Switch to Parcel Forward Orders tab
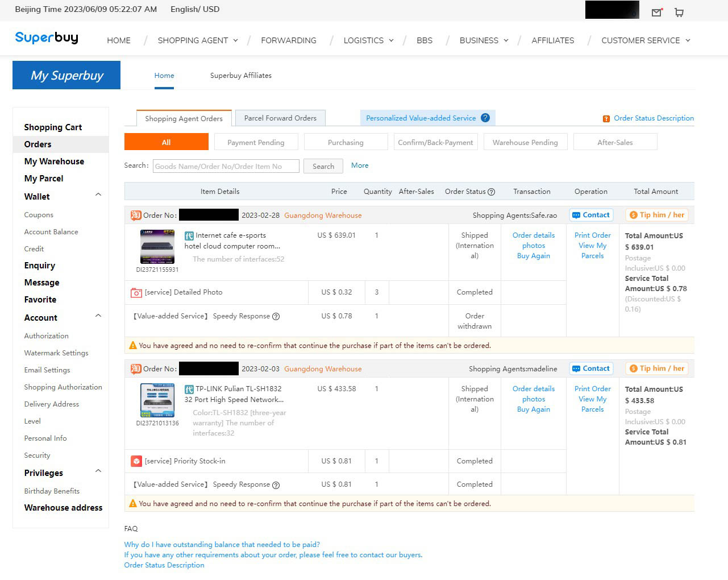The width and height of the screenshot is (728, 580). click(x=280, y=118)
